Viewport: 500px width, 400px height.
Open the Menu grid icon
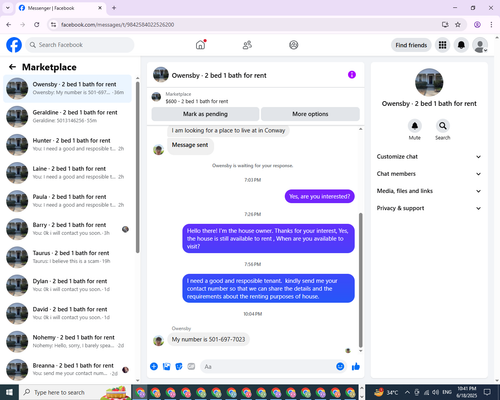coord(442,45)
